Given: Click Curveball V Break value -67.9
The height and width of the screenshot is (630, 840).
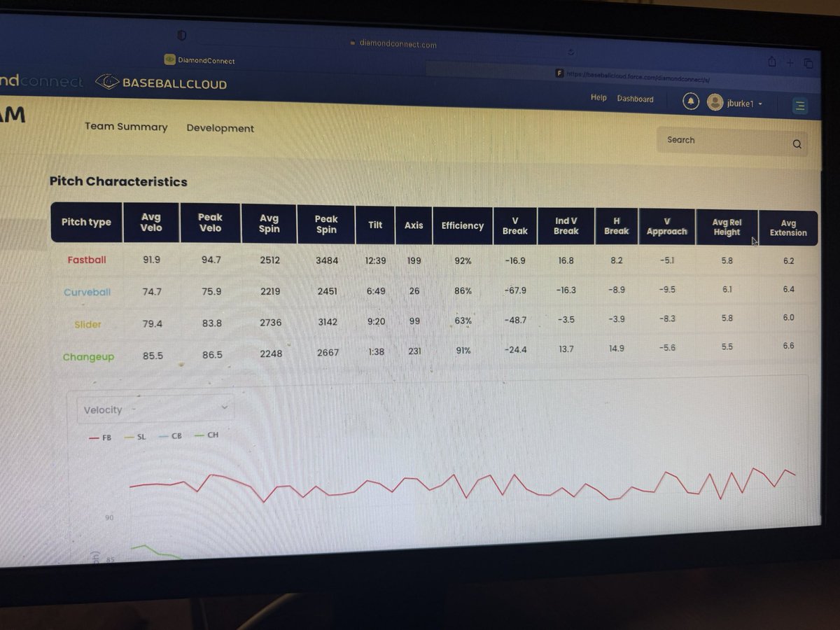Looking at the screenshot, I should pos(514,290).
